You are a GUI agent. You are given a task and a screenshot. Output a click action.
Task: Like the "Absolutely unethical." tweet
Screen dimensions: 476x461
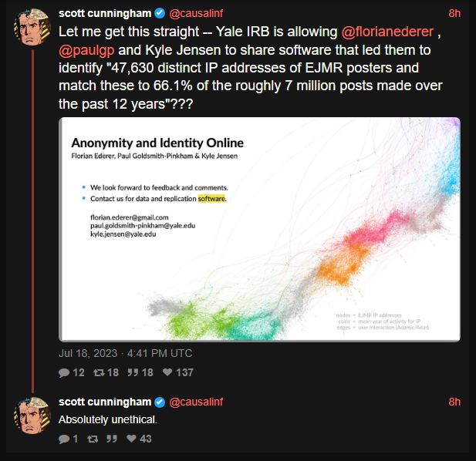(x=130, y=439)
